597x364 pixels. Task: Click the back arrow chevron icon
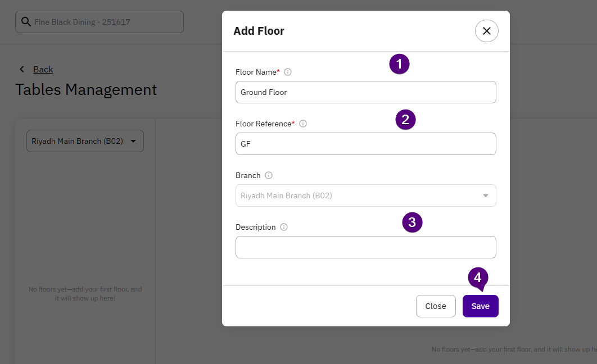tap(22, 69)
